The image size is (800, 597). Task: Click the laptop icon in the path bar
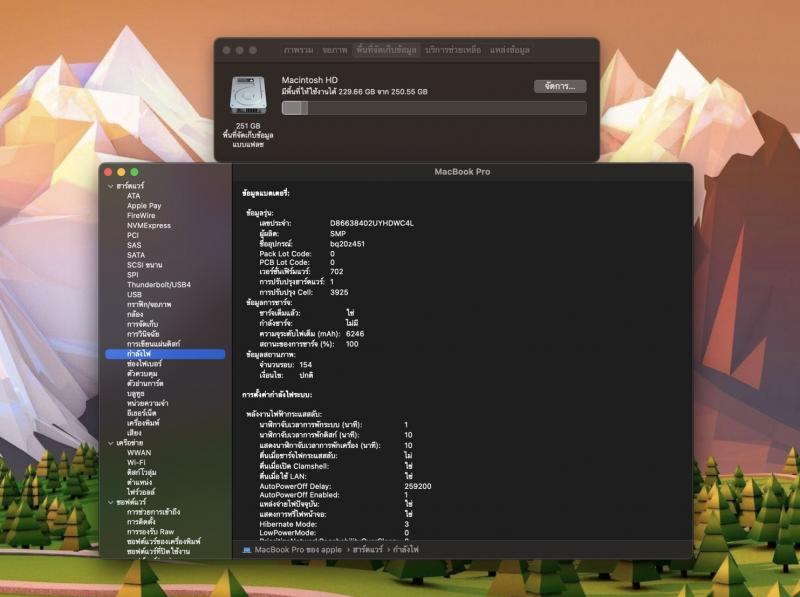pos(247,550)
